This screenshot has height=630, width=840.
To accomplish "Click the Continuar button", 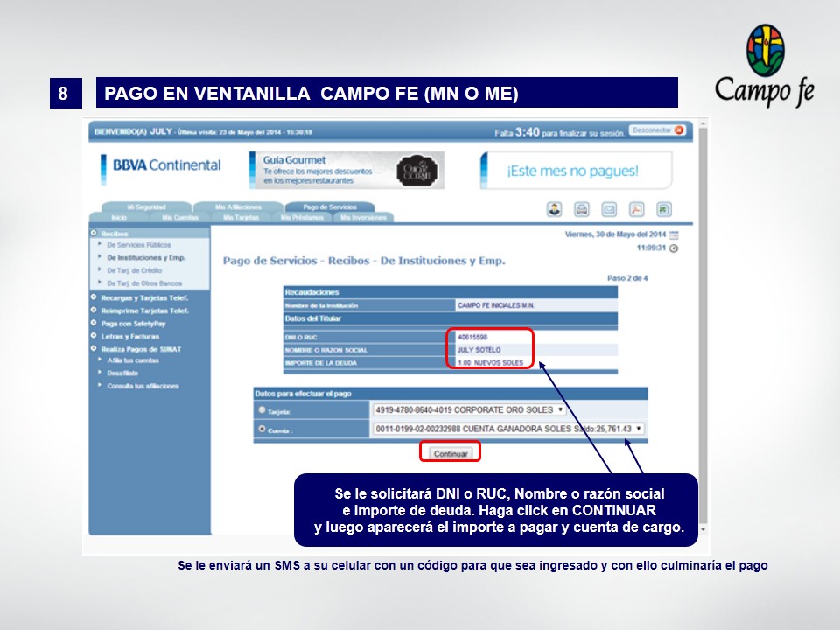I will point(451,454).
